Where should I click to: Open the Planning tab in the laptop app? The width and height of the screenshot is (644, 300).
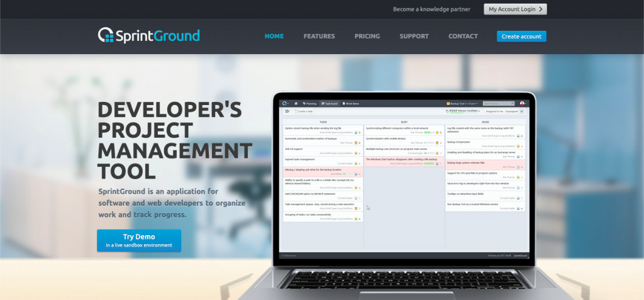[x=309, y=104]
